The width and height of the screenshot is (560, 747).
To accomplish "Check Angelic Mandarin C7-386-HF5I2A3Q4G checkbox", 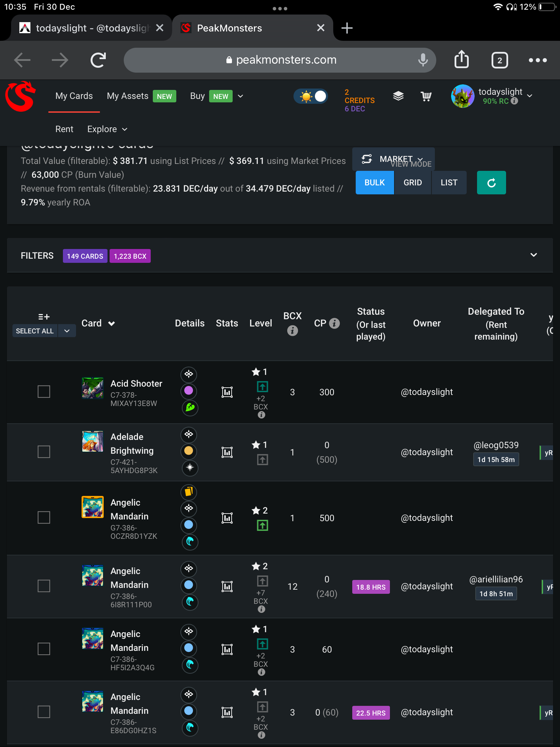I will point(44,649).
